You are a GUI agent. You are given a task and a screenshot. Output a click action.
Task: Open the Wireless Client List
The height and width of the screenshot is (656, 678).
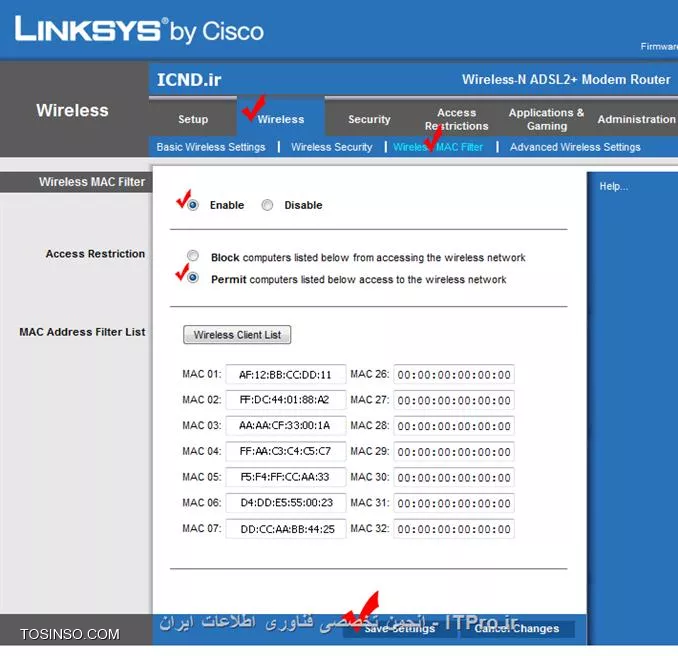(x=237, y=335)
